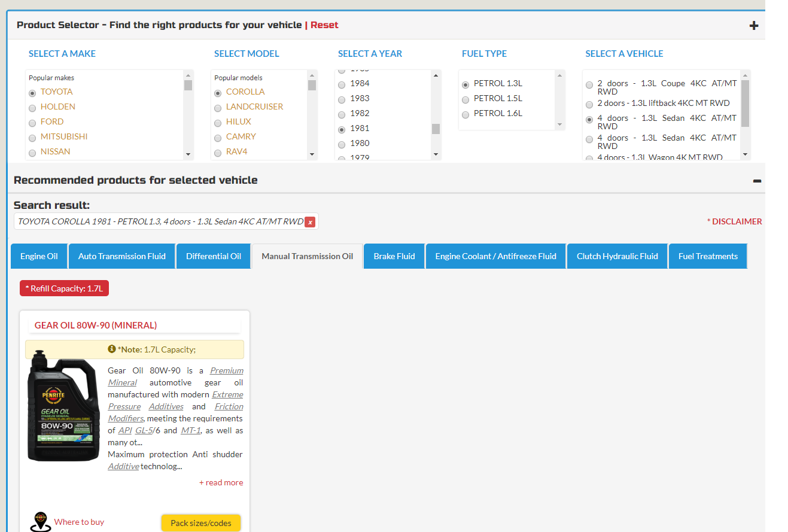Image resolution: width=788 pixels, height=532 pixels.
Task: Select FORD make radio button
Action: click(x=32, y=123)
